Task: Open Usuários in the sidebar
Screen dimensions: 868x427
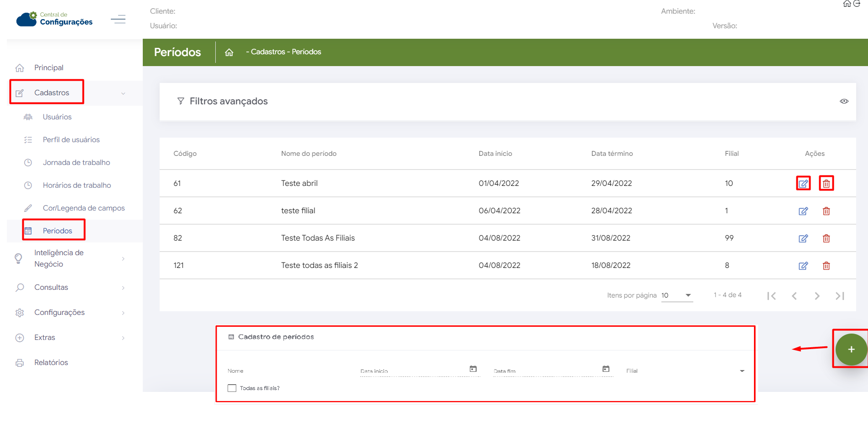Action: 57,117
